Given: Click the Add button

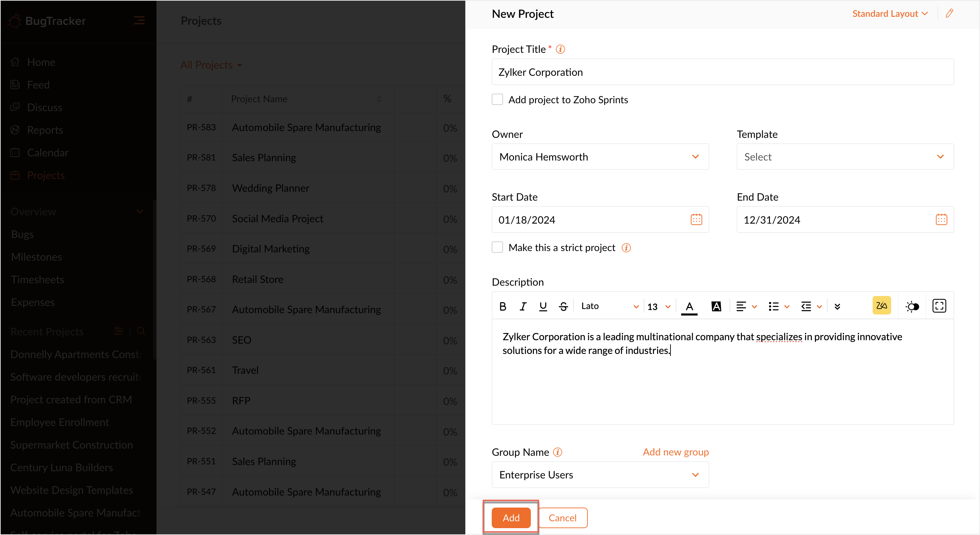Looking at the screenshot, I should click(511, 518).
